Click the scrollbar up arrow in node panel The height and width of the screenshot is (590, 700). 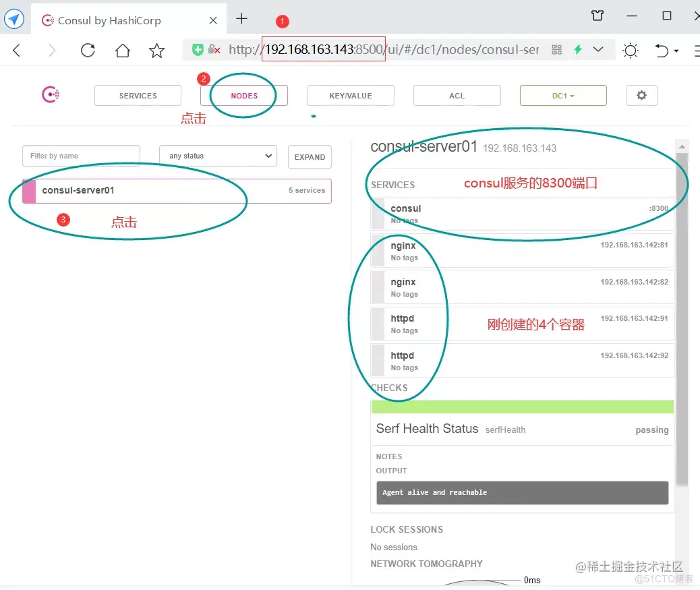682,146
